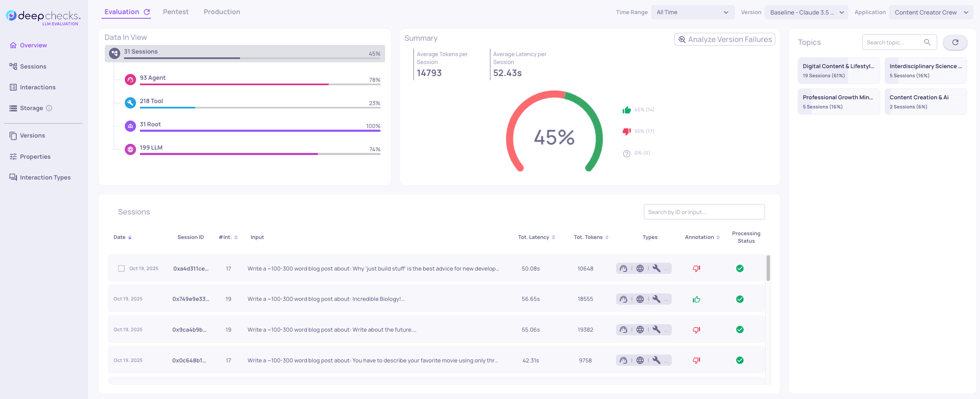Click thumbs-up annotation for session 0x749e9e33
980x399 pixels.
coord(696,299)
